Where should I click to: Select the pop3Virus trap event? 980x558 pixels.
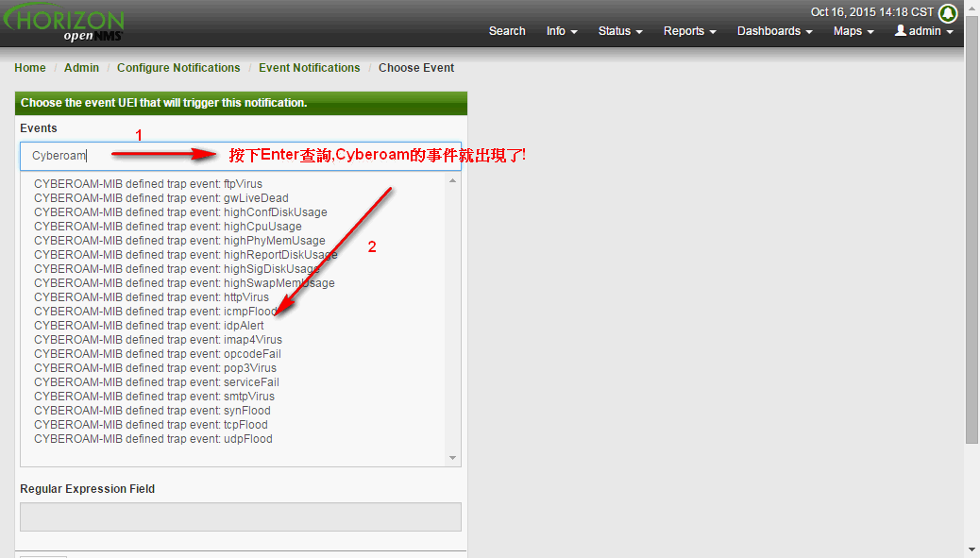coord(155,368)
